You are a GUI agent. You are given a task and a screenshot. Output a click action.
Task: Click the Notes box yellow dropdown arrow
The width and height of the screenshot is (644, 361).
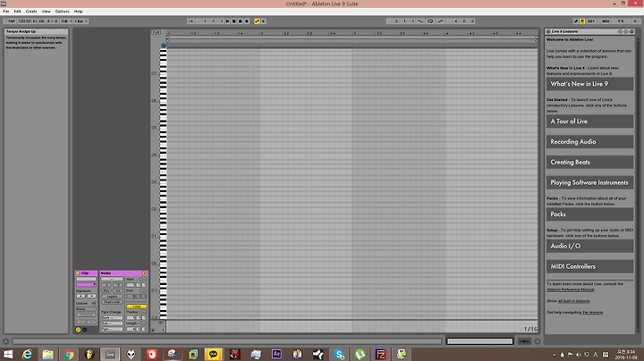[x=144, y=273]
